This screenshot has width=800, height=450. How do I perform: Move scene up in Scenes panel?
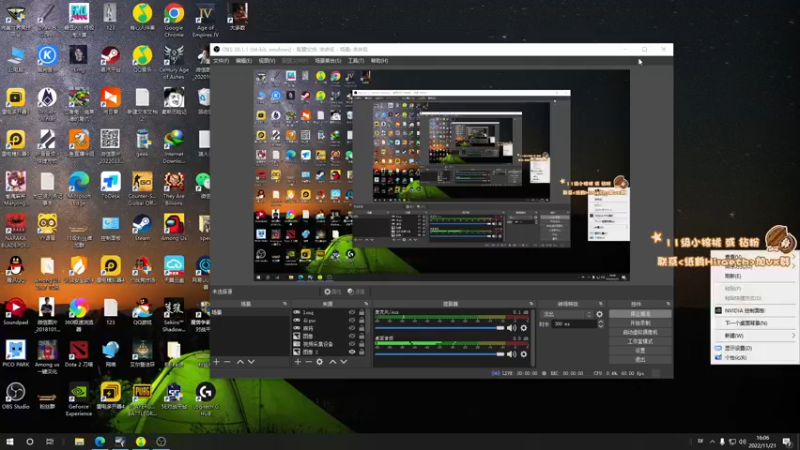[240, 362]
